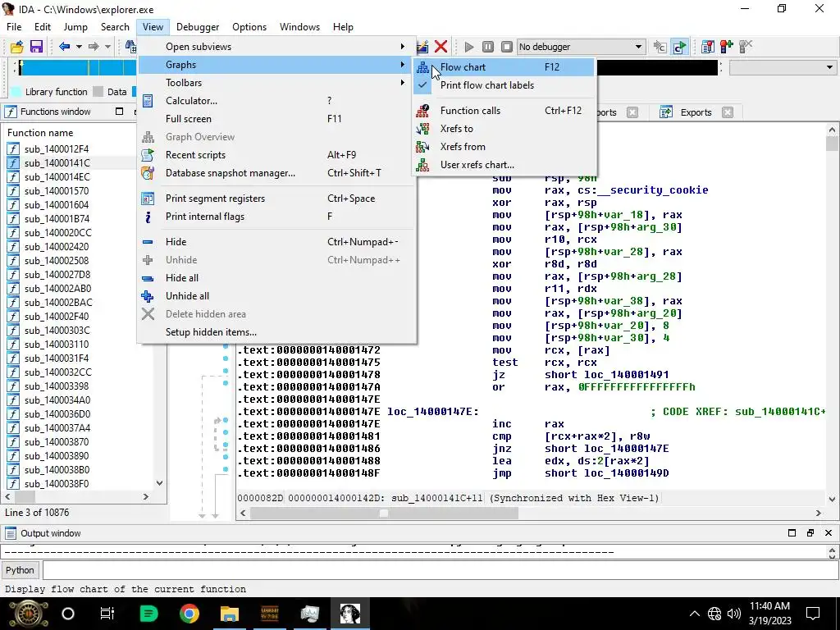This screenshot has height=630, width=840.
Task: Expand the Toolbars submenu
Action: [276, 83]
